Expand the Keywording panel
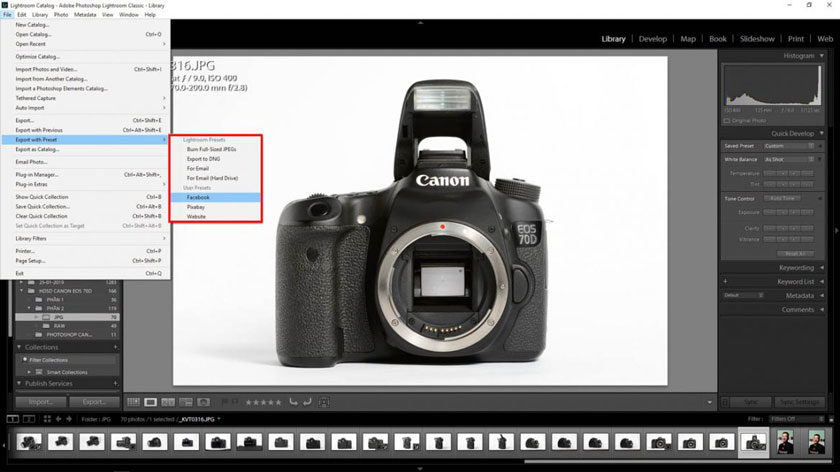Screen dimensions: 840x472 tap(822, 267)
